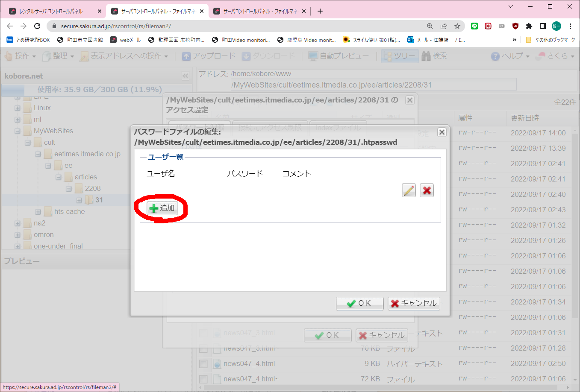
Task: Reload the page with browser refresh icon
Action: (x=37, y=26)
